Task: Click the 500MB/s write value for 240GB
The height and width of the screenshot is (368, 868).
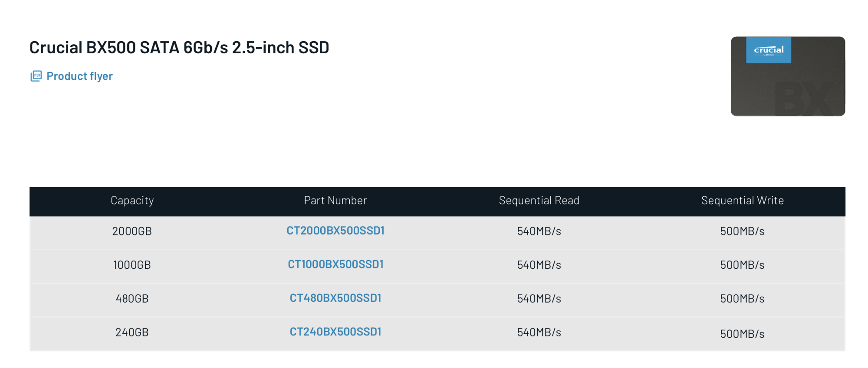Action: click(743, 334)
